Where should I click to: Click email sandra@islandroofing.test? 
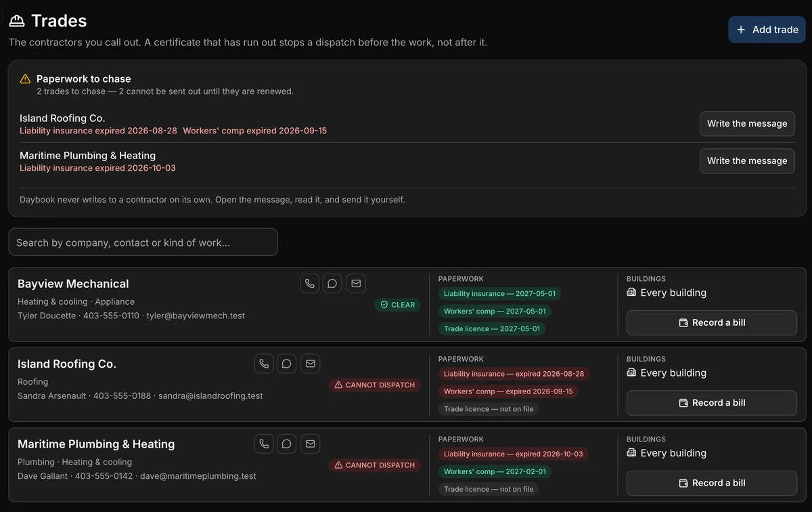pos(210,396)
